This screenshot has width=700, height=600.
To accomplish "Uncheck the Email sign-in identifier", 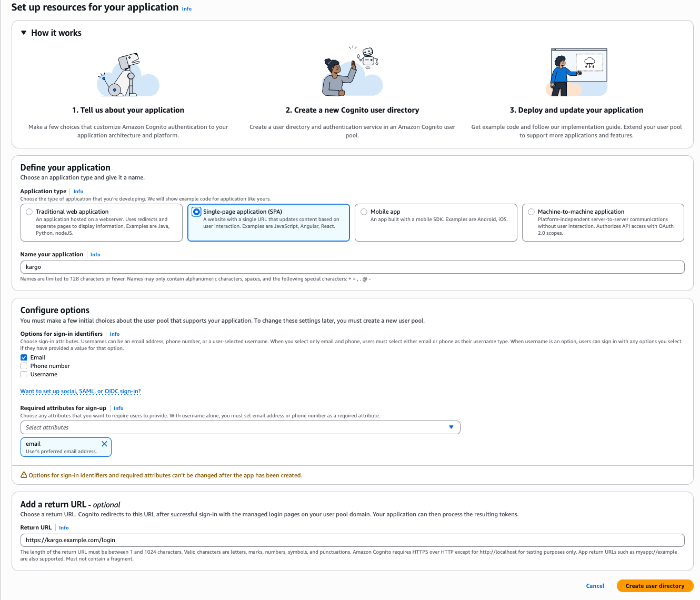I will 24,357.
